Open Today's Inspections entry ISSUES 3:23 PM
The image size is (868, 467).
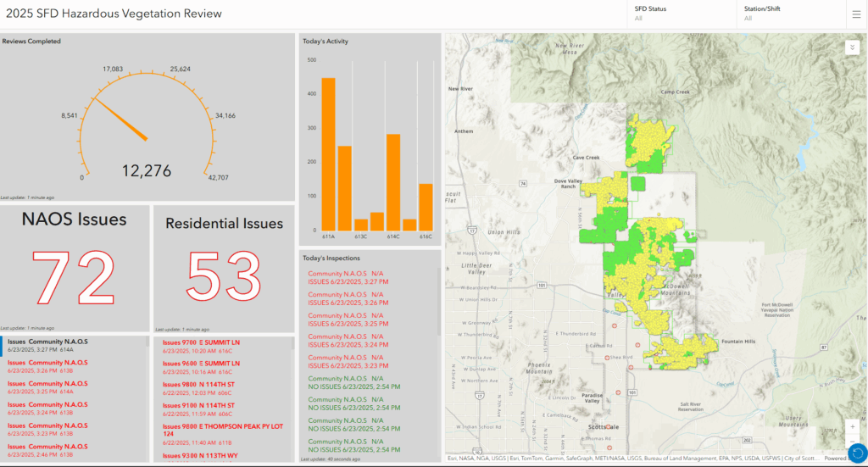pyautogui.click(x=370, y=362)
